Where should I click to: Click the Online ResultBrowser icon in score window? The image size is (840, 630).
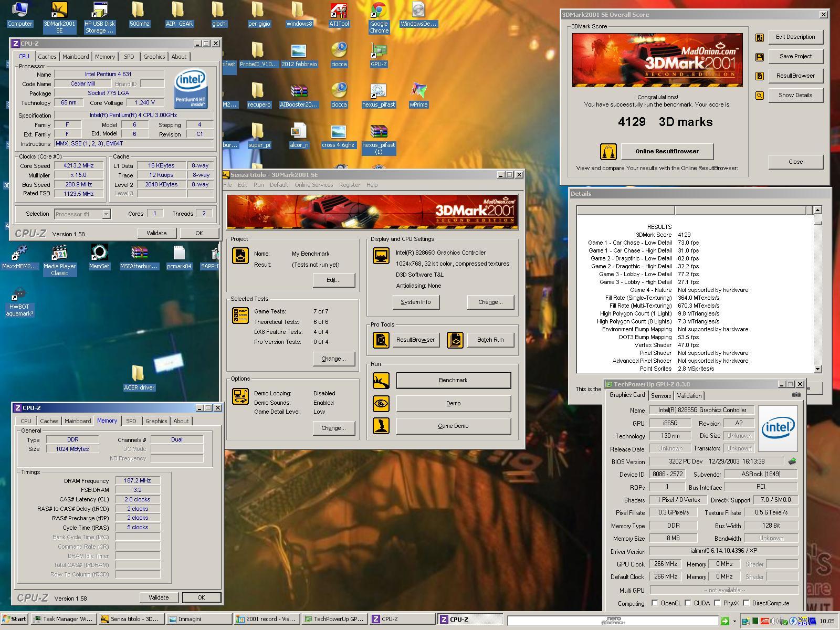pos(608,151)
